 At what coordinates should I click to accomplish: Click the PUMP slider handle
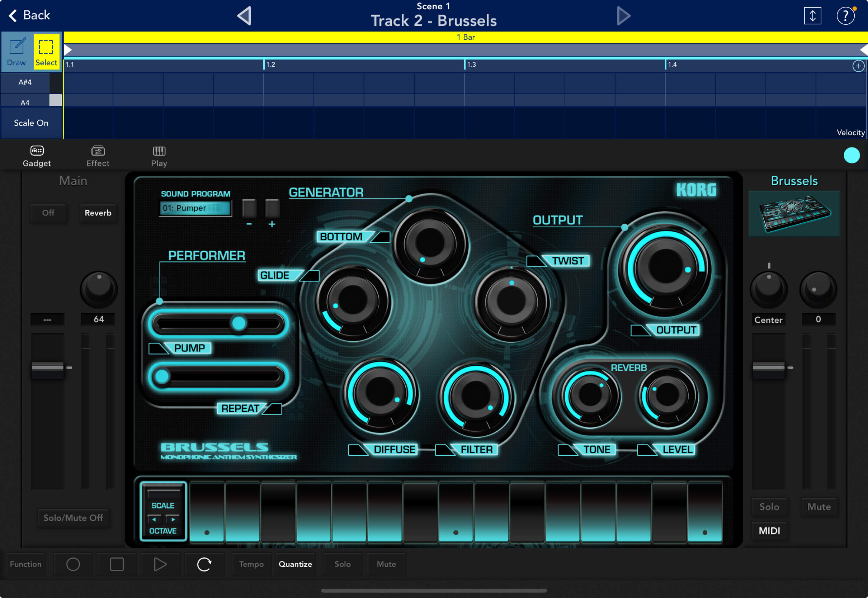pyautogui.click(x=239, y=323)
